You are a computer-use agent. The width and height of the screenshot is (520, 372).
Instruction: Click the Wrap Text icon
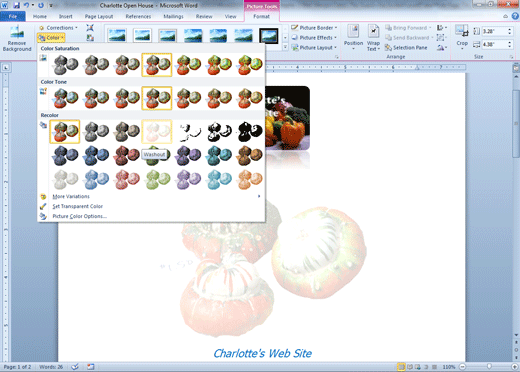[x=373, y=37]
